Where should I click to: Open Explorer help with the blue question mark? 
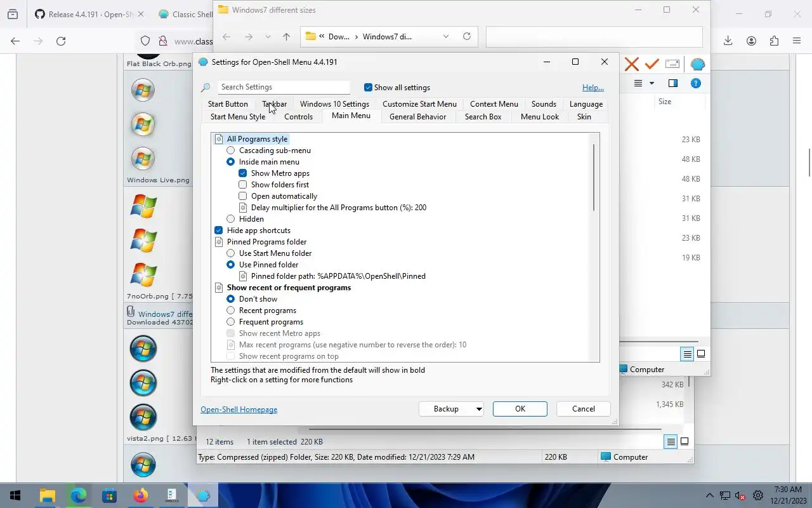(696, 83)
